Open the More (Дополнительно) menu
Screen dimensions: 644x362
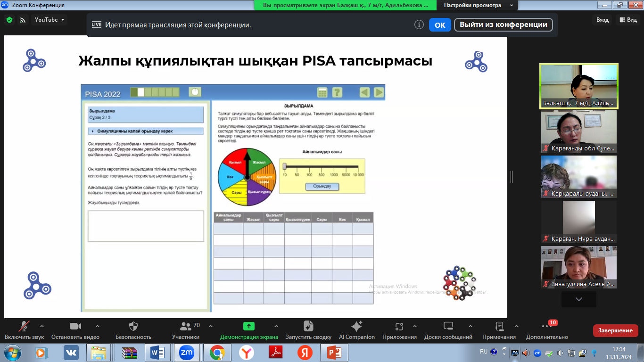click(x=547, y=327)
